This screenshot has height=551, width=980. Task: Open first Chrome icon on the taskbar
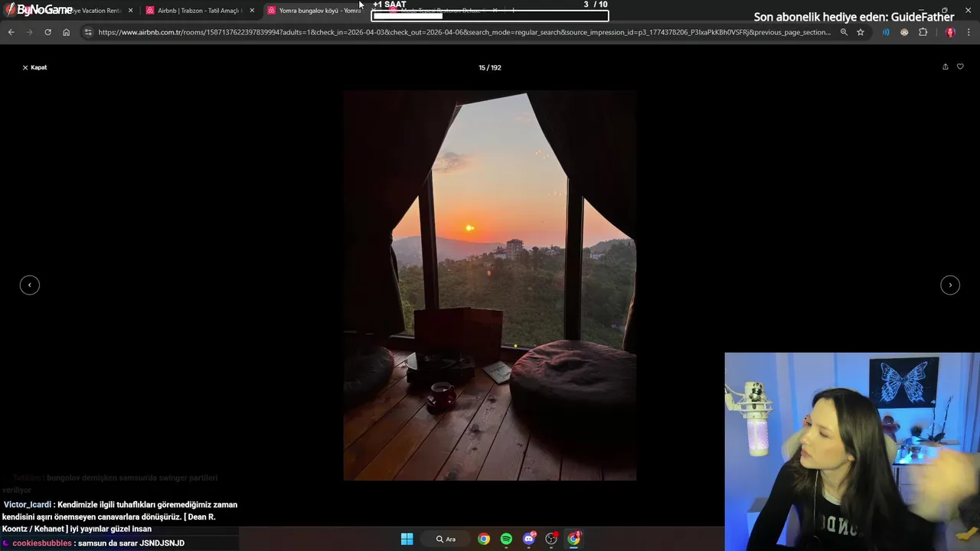tap(484, 539)
